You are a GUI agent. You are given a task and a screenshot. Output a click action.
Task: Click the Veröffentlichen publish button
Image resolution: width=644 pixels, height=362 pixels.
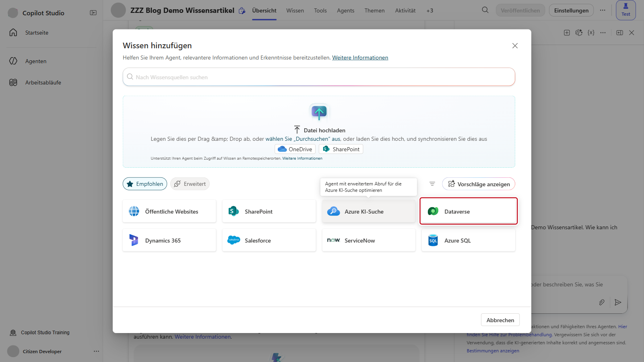(520, 10)
